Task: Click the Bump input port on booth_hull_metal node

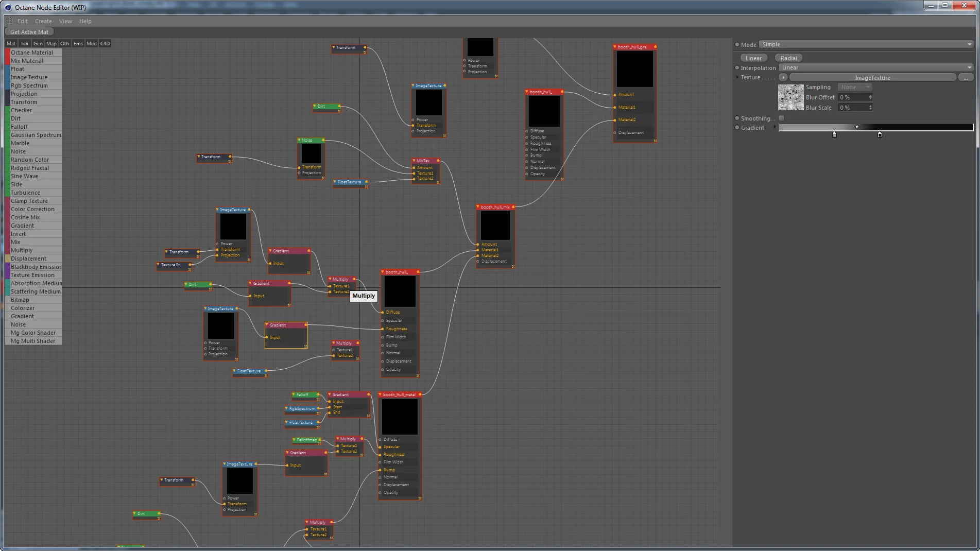Action: coord(380,470)
